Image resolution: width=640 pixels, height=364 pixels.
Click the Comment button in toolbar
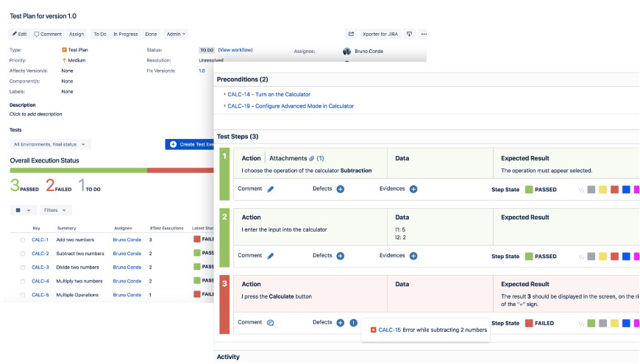click(x=48, y=35)
